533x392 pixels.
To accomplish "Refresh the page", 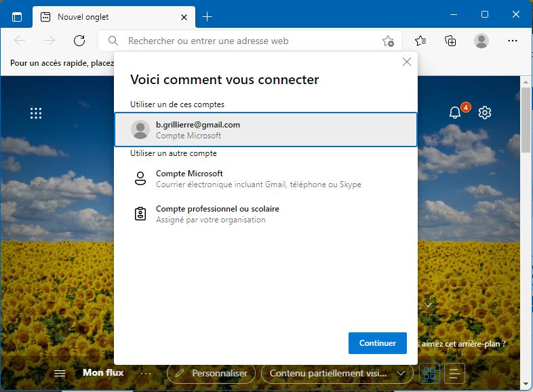I will [x=79, y=41].
